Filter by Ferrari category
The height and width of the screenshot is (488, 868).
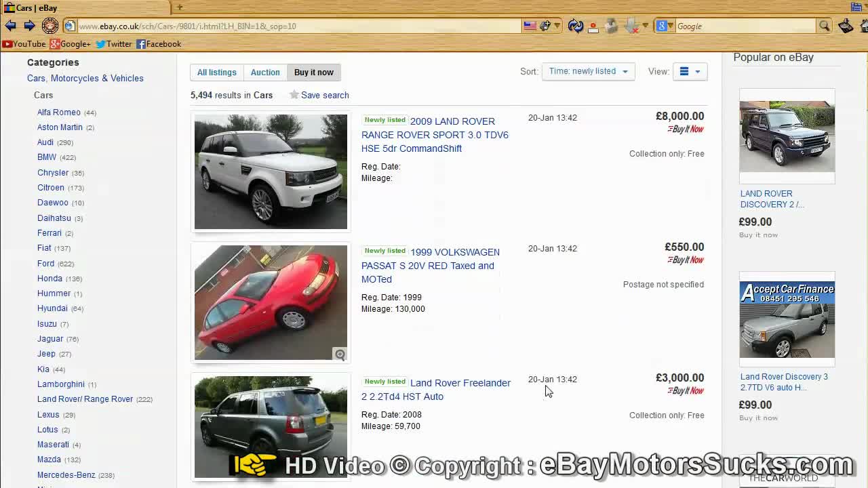[50, 233]
